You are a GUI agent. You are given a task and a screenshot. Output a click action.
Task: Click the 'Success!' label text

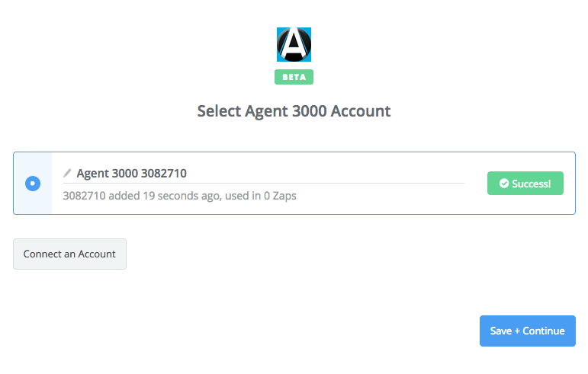(x=532, y=184)
